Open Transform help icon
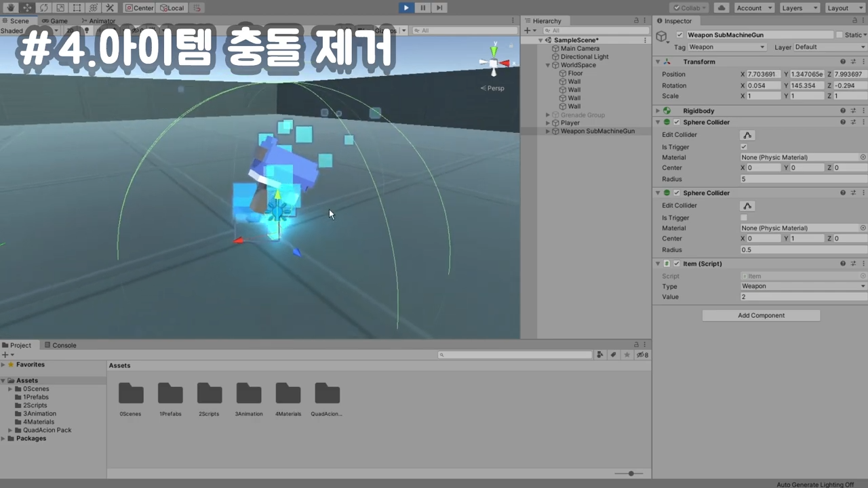The image size is (868, 488). [843, 62]
